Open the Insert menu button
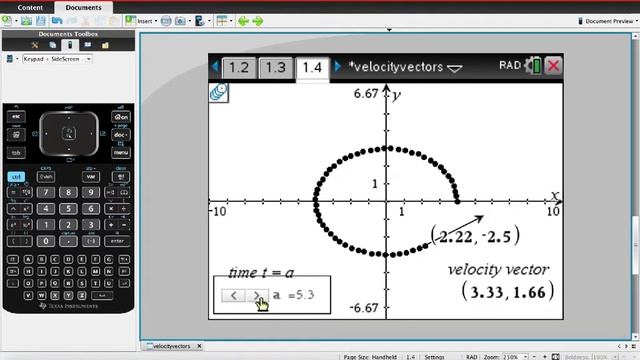Viewport: 640px width, 360px height. pyautogui.click(x=141, y=21)
